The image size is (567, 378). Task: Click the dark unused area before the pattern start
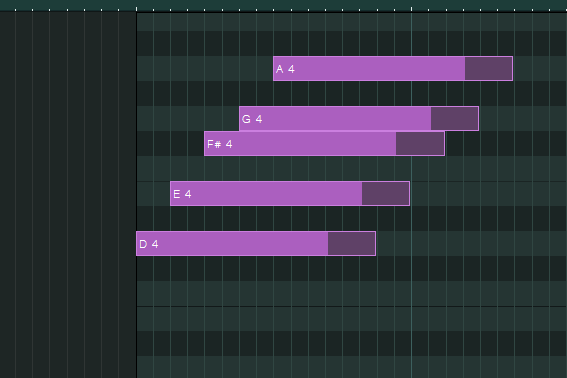(x=68, y=195)
